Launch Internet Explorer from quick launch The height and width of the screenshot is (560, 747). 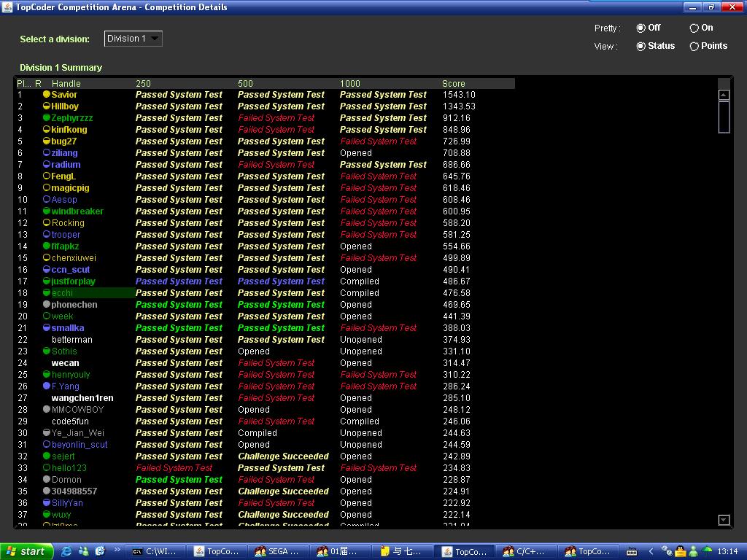66,551
